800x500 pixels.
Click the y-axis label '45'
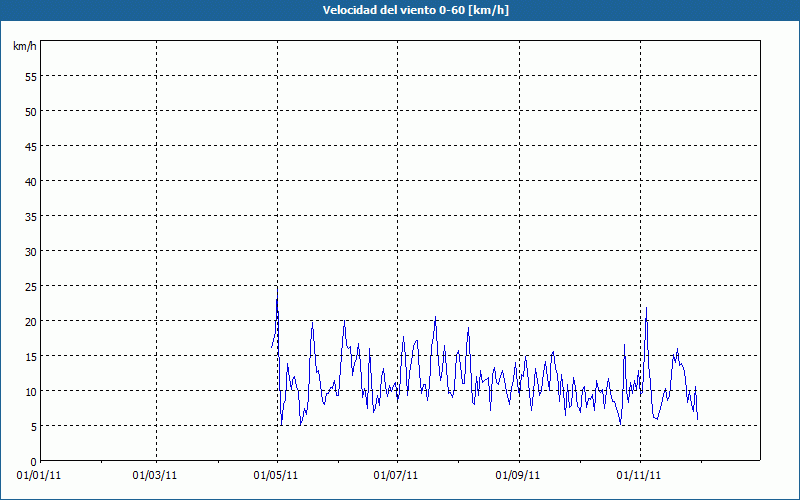[31, 146]
